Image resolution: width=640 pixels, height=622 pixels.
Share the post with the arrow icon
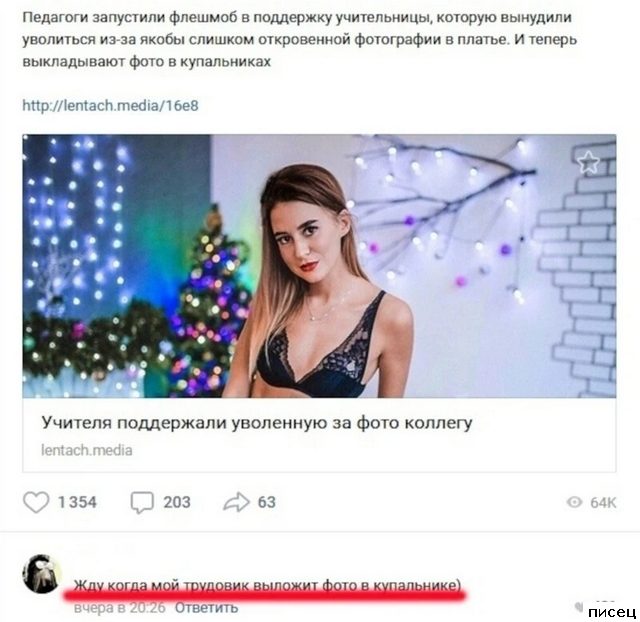pos(236,502)
